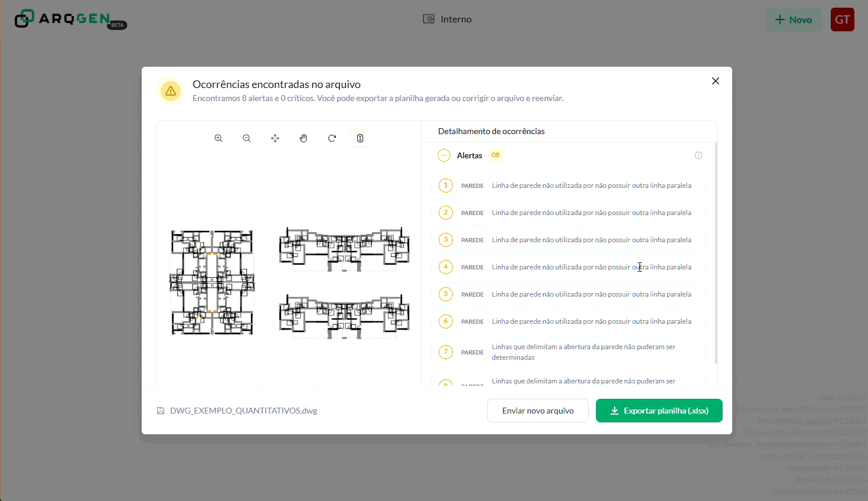The height and width of the screenshot is (501, 868).
Task: Select alert number 2 circle
Action: (x=446, y=213)
